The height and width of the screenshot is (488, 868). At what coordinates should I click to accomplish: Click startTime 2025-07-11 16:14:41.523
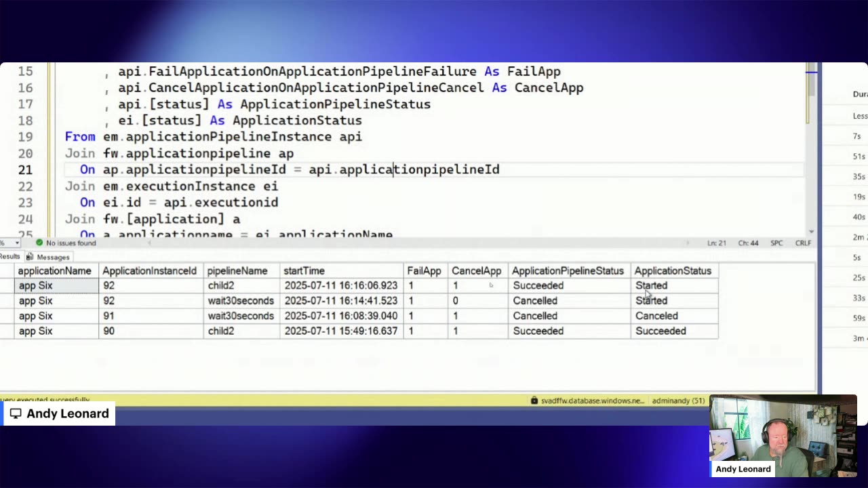(342, 301)
